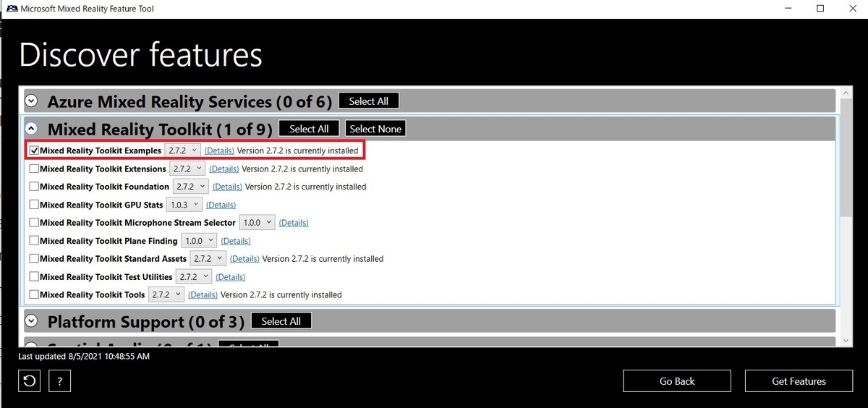Click the Discover features page title
Image resolution: width=868 pixels, height=408 pixels.
point(141,55)
